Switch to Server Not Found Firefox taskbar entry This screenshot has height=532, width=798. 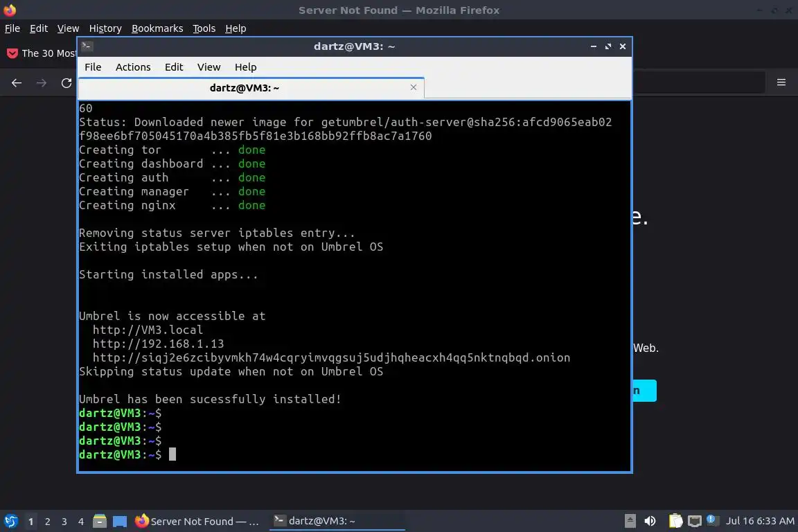click(x=197, y=521)
